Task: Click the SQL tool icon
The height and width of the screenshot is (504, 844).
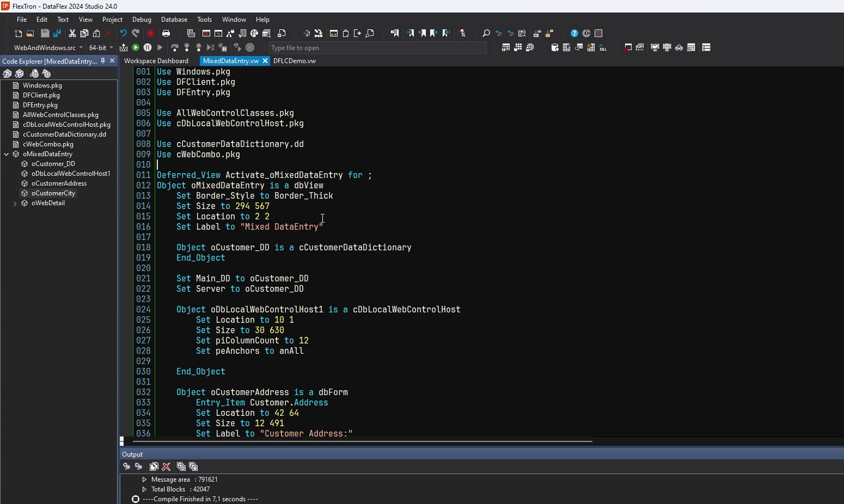Action: 603,48
